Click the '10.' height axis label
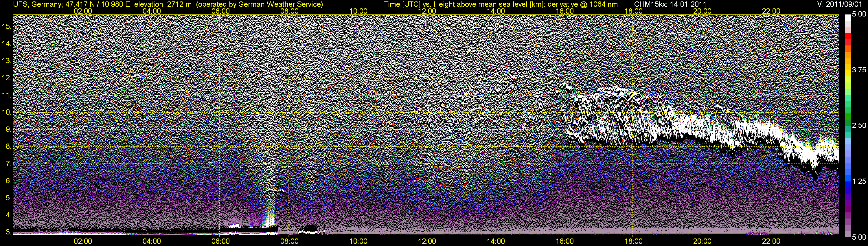 7,112
